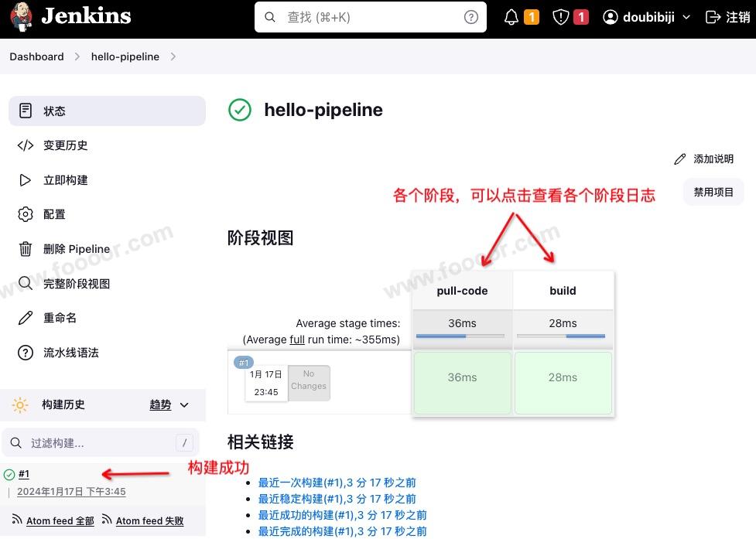Screen dimensions: 756x539
Task: Open 完整阶段视图 in sidebar
Action: coord(76,284)
